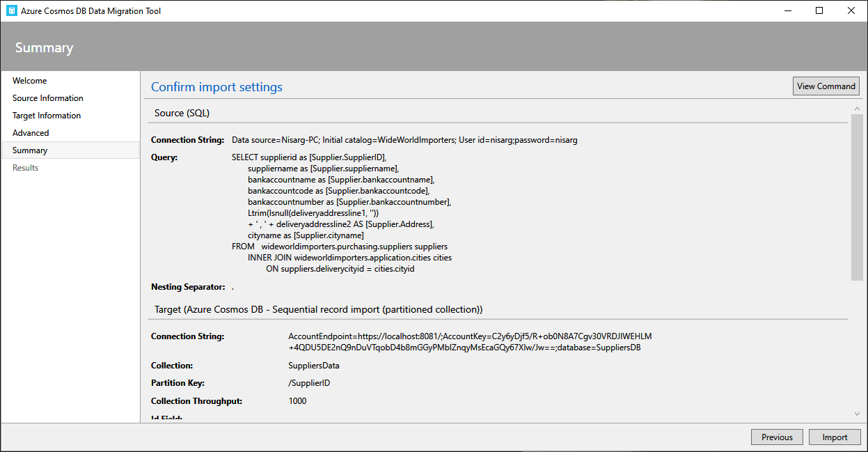Screen dimensions: 868x452
Task: Go to the Welcome step
Action: [x=30, y=81]
